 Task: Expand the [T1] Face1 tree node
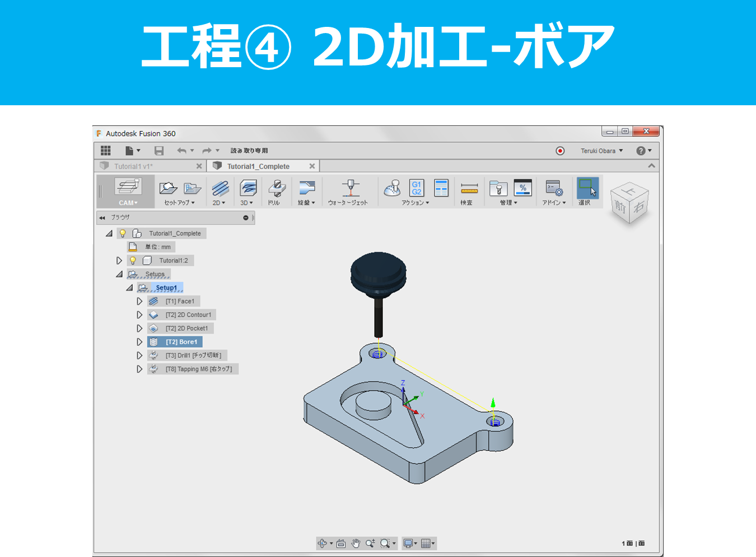[139, 301]
